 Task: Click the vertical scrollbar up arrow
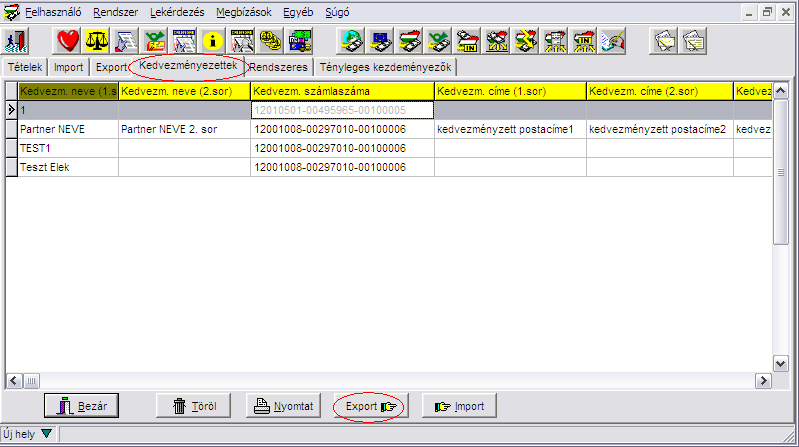pos(780,91)
